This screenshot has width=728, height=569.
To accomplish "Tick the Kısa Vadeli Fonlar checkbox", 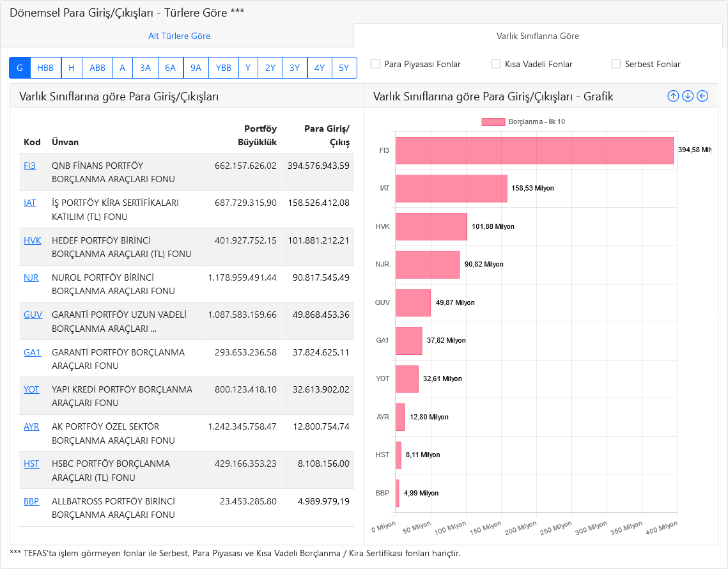I will pos(496,64).
